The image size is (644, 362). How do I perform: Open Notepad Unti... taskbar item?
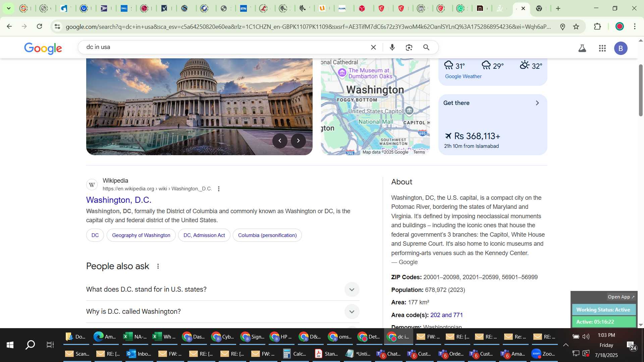click(358, 354)
